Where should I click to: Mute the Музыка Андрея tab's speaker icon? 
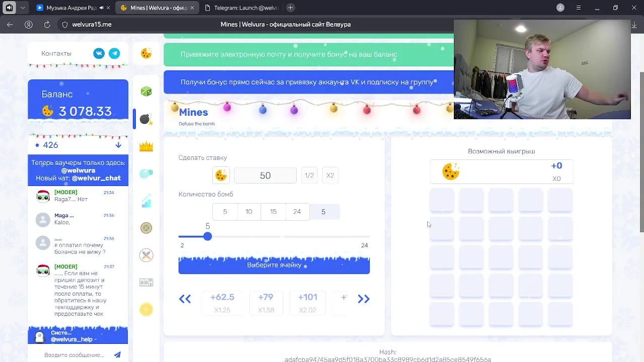click(x=102, y=8)
